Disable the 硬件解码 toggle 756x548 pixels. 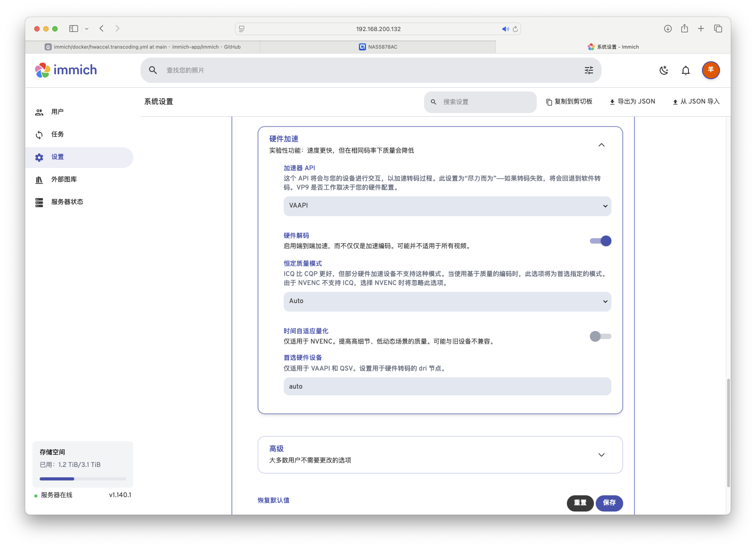click(x=600, y=241)
